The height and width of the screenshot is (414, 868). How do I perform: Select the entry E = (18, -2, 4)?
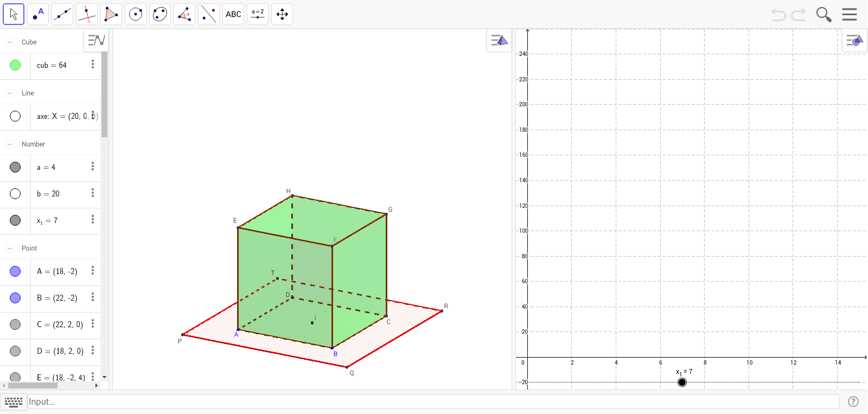tap(61, 378)
